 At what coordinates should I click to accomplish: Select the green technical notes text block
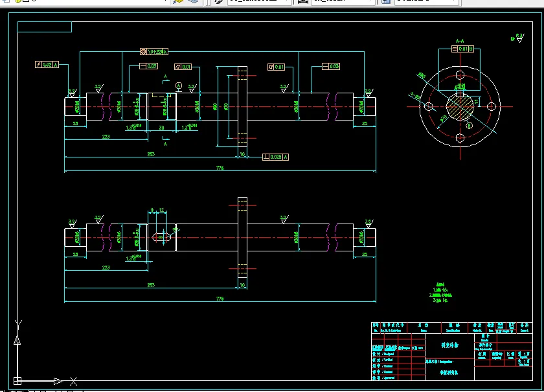point(440,292)
